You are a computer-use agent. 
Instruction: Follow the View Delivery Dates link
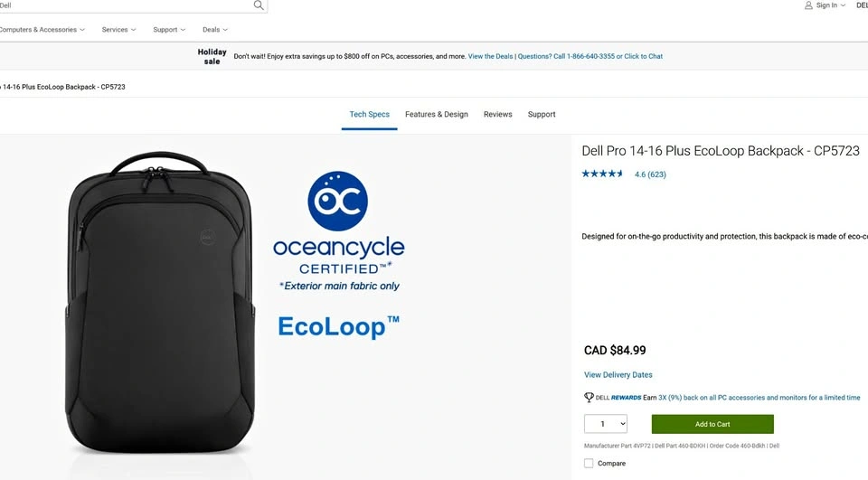point(618,375)
